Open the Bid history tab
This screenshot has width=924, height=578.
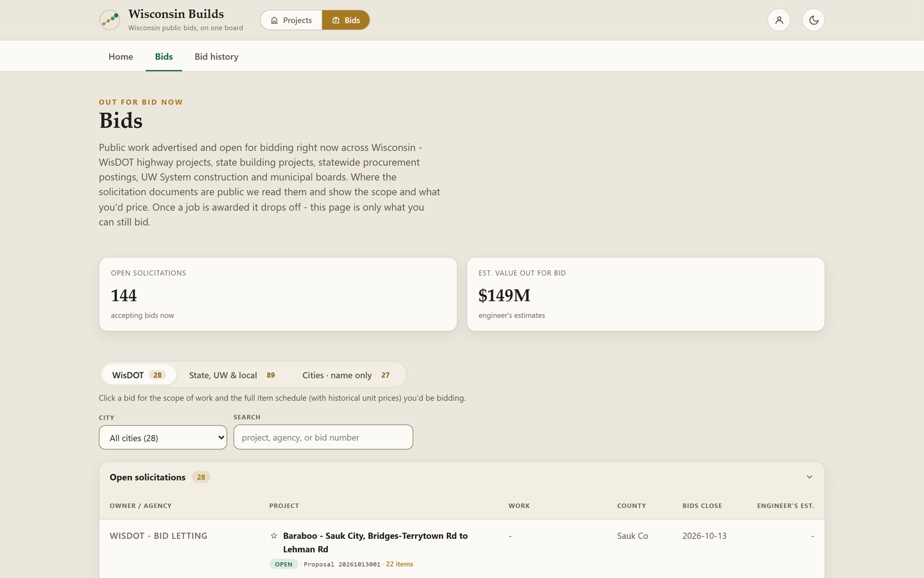point(216,57)
